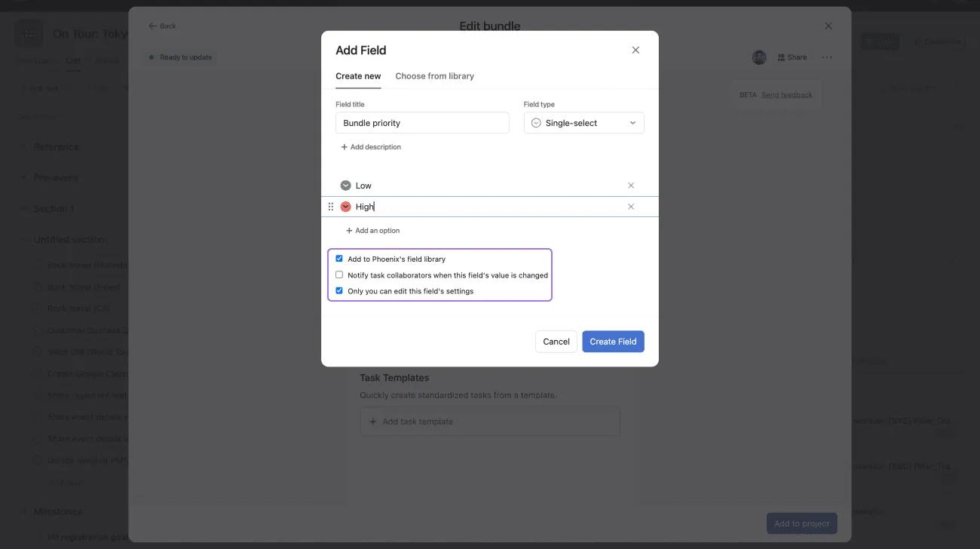Remove the High option
This screenshot has height=549, width=980.
631,207
